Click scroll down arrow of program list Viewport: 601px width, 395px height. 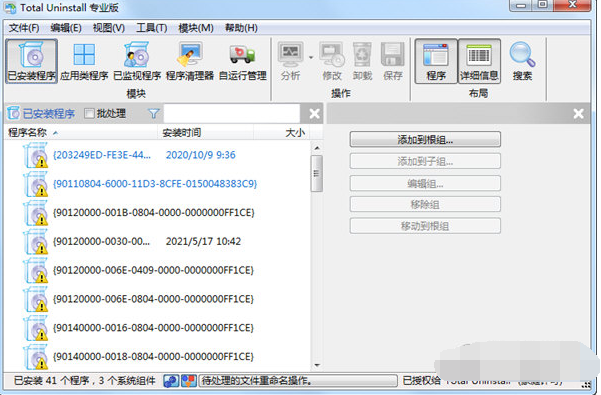pos(317,365)
